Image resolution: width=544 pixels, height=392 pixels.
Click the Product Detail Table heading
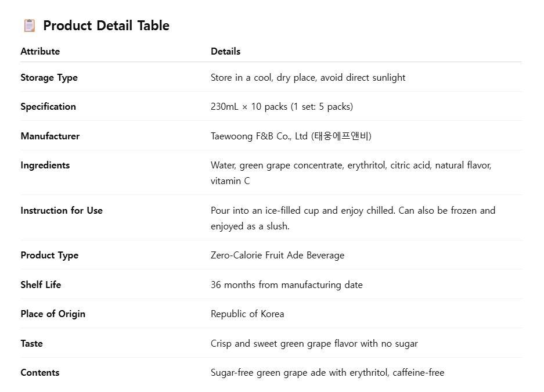106,26
